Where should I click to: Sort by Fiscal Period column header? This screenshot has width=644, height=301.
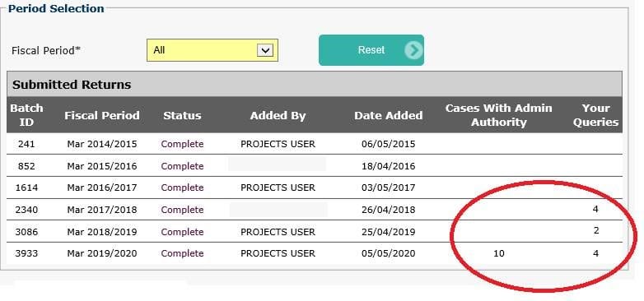coord(102,116)
